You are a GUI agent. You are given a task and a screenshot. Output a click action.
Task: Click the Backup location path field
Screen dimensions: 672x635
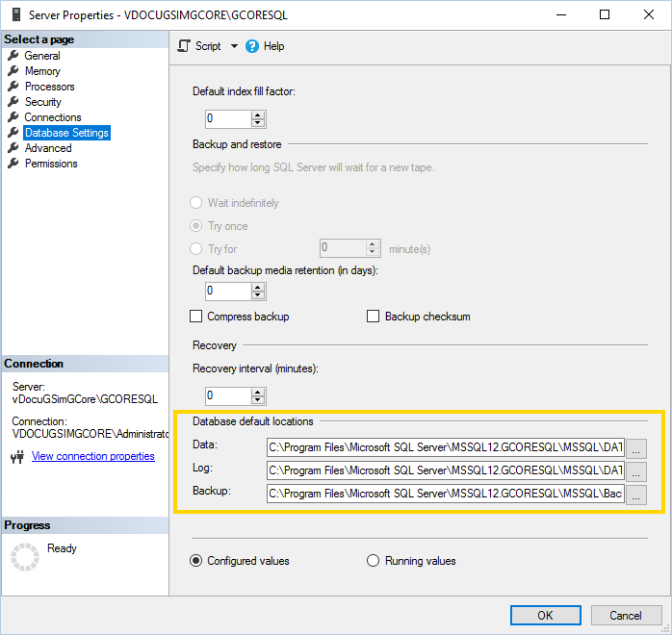click(446, 495)
